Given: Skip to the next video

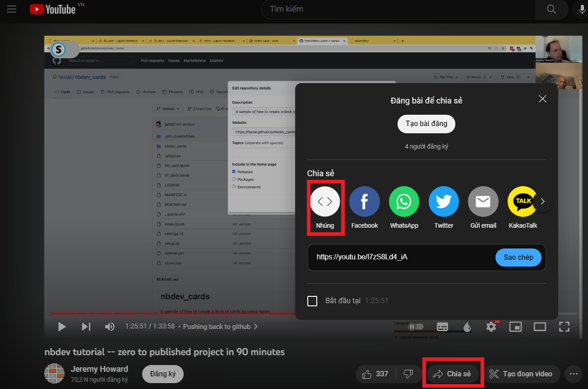Looking at the screenshot, I should pos(86,326).
